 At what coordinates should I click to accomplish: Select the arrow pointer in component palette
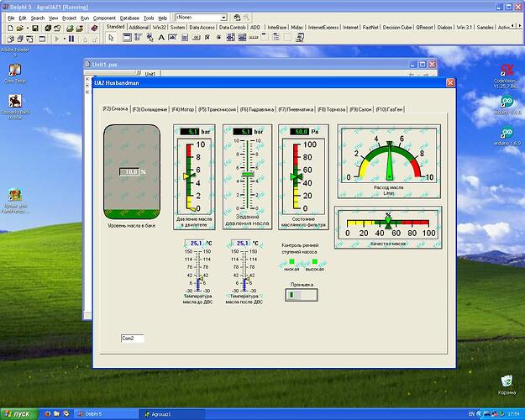tap(111, 38)
